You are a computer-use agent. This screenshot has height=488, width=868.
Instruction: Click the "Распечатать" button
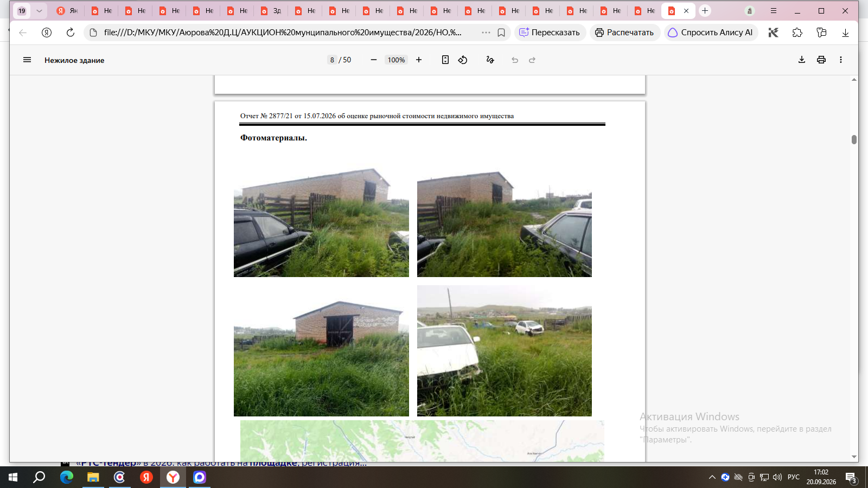(625, 33)
